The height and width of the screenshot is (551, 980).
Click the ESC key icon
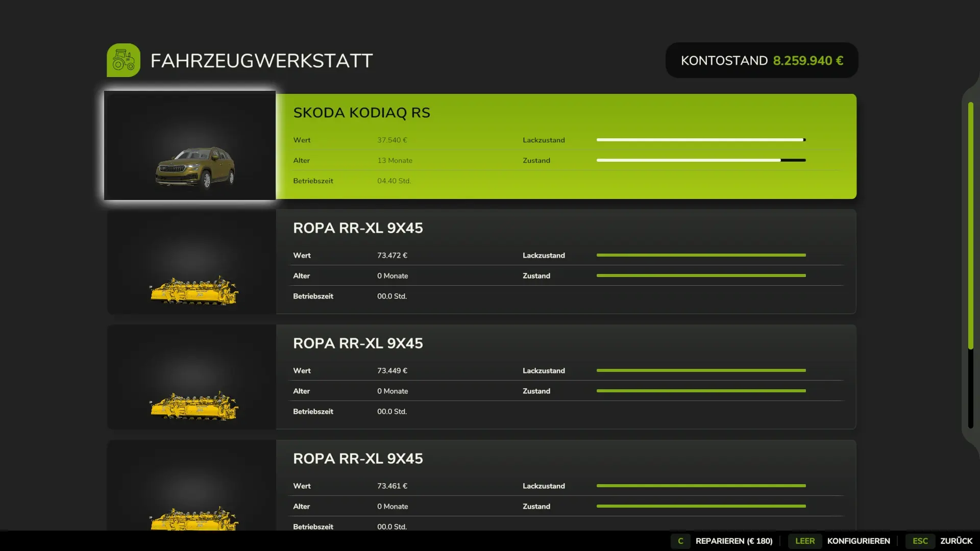pyautogui.click(x=920, y=541)
